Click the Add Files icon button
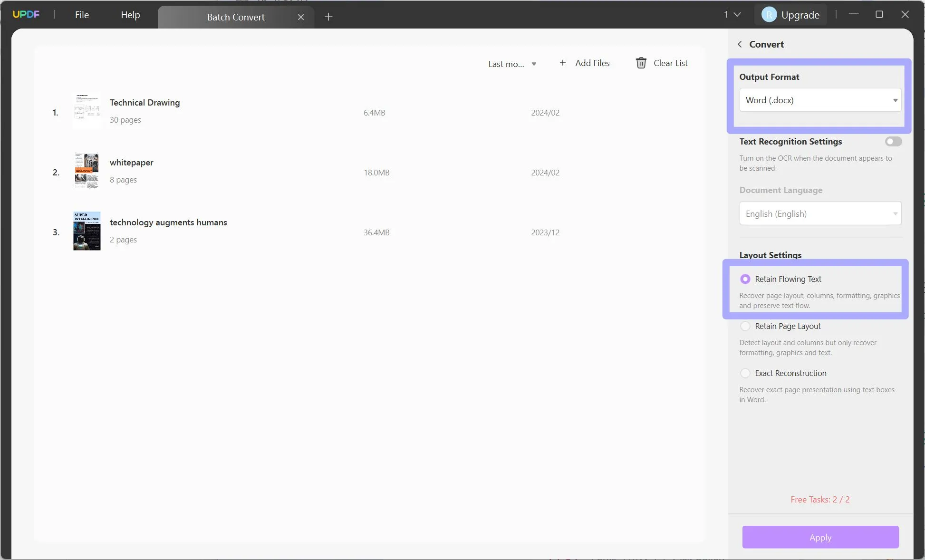 [x=563, y=62]
